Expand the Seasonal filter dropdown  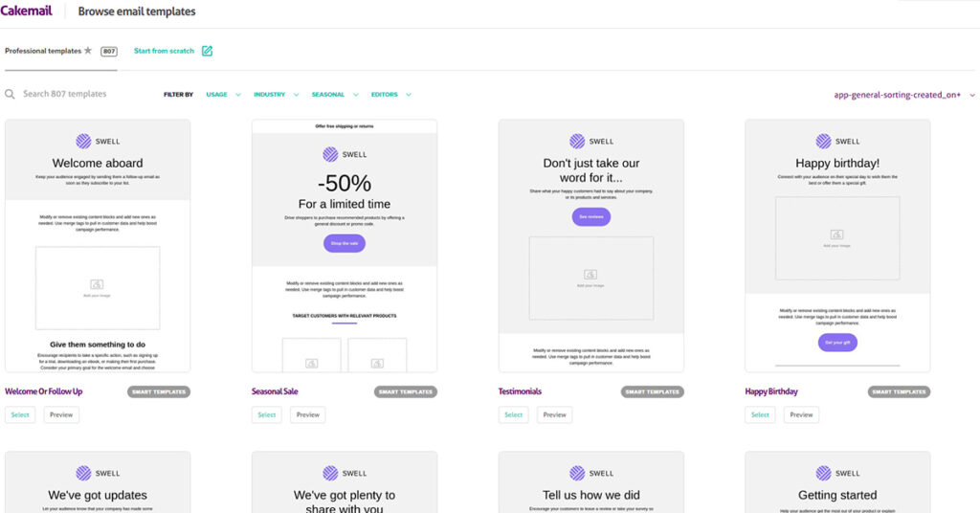[333, 95]
